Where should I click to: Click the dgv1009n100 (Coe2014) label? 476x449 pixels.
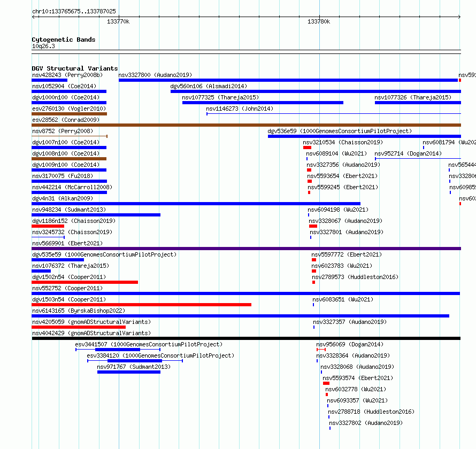point(66,165)
